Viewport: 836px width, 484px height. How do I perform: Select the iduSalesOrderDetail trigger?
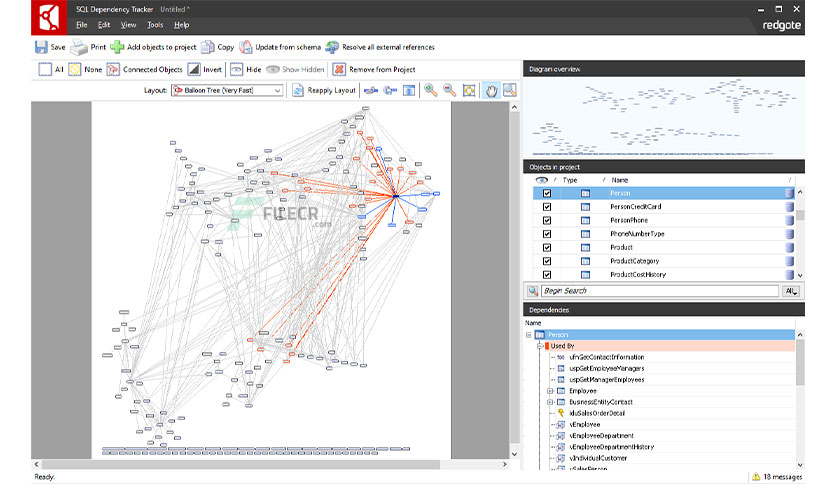pyautogui.click(x=597, y=413)
